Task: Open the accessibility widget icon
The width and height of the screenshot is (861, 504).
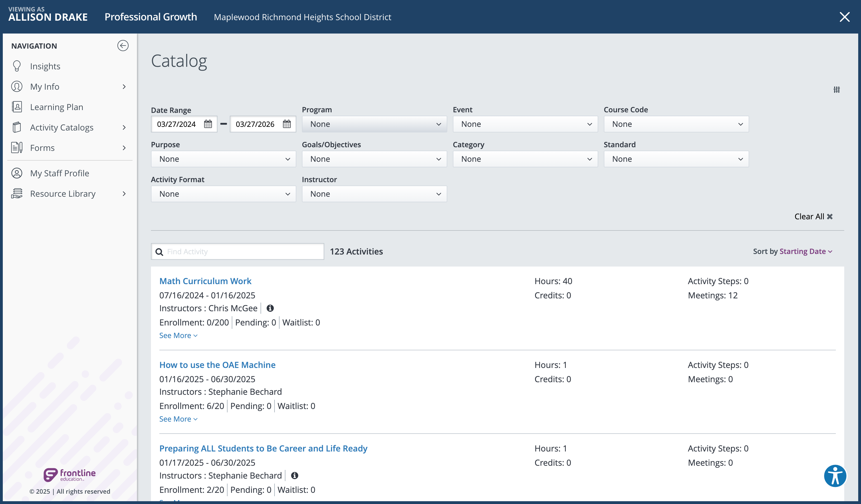Action: tap(835, 476)
